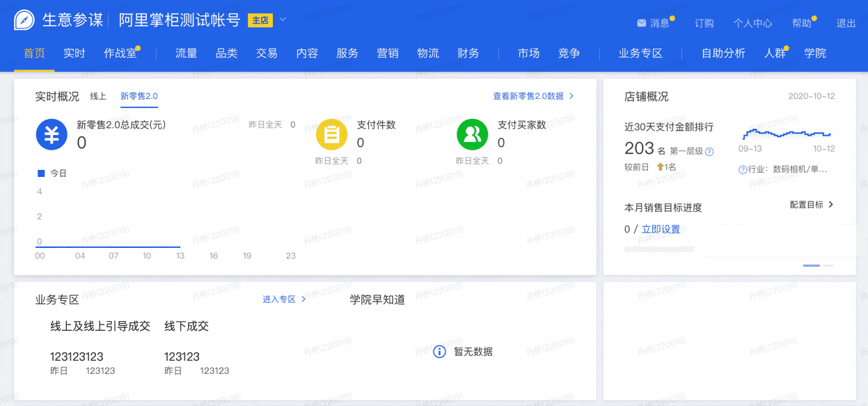This screenshot has width=868, height=406.
Task: Click the green 支付买家数 people icon
Action: click(473, 135)
